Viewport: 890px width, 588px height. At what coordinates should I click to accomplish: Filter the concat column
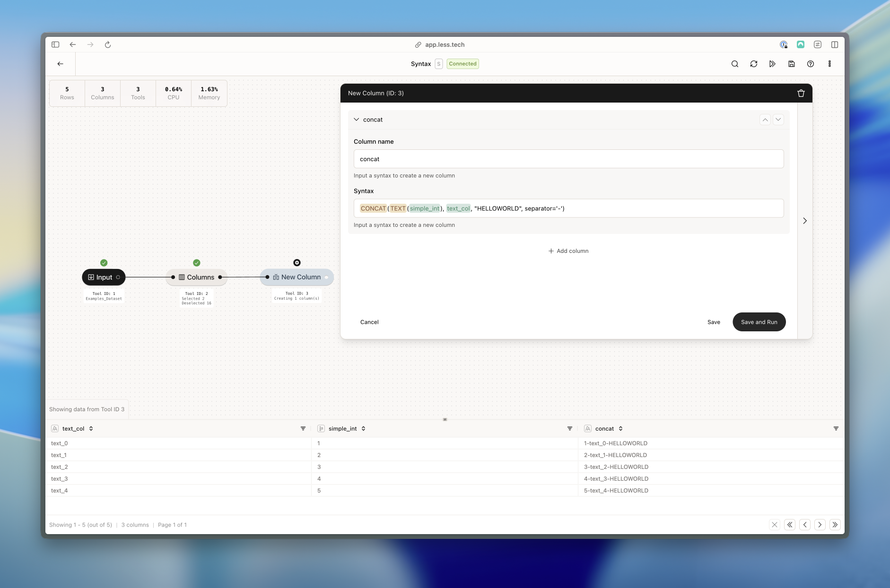pos(836,429)
